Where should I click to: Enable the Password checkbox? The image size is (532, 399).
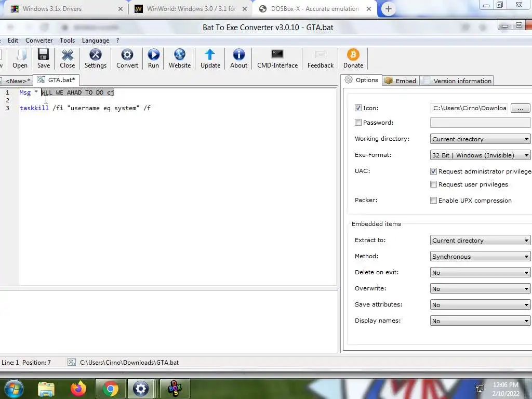(x=358, y=123)
